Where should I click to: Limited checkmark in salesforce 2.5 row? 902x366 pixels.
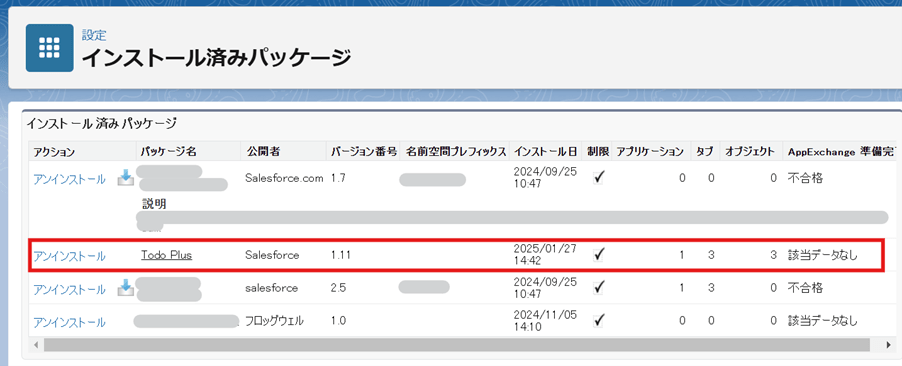pyautogui.click(x=599, y=287)
